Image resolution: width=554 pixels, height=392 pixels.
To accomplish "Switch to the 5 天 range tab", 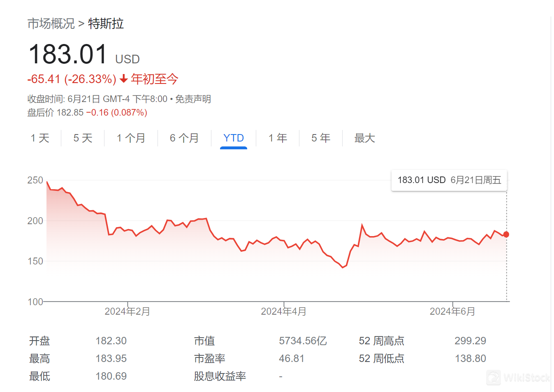I will tap(83, 138).
